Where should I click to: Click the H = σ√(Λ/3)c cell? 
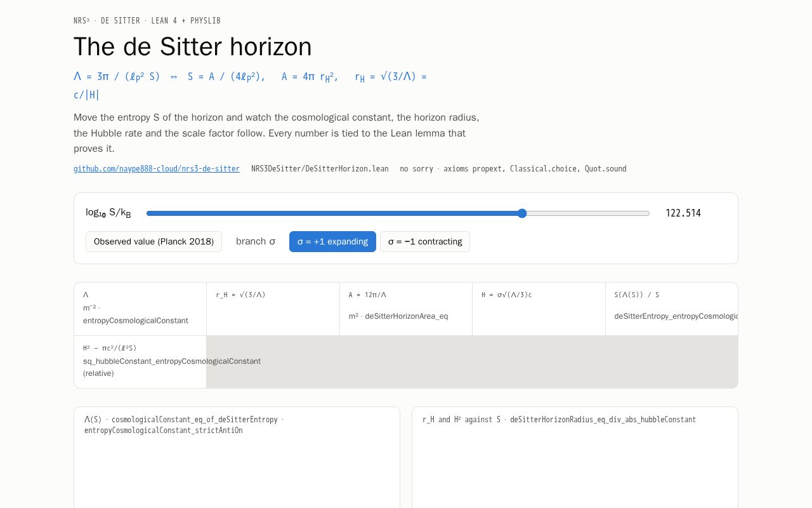click(539, 309)
